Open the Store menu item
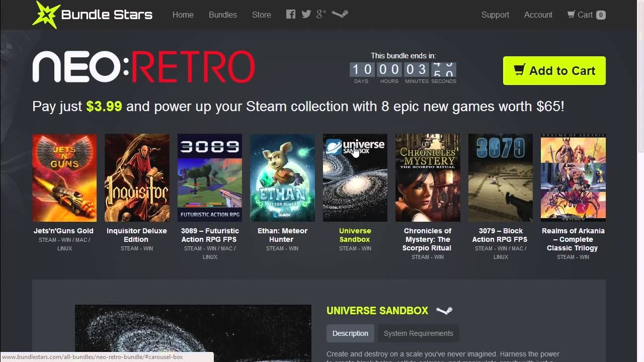Screen dimensions: 644x362 tap(262, 15)
